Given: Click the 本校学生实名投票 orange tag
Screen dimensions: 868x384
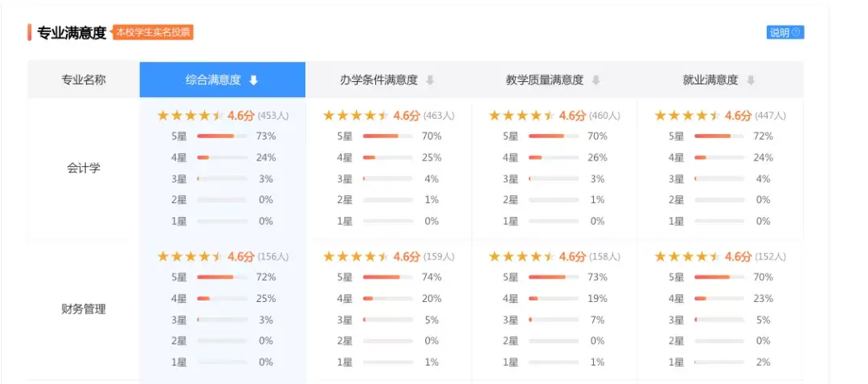Looking at the screenshot, I should coord(154,33).
